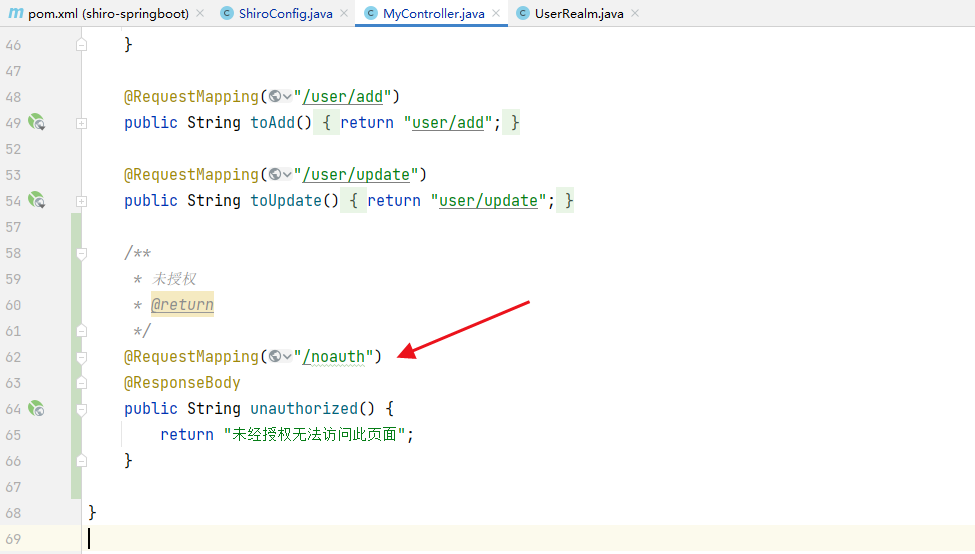
Task: Click the globe URL icon before "/user/add"
Action: tap(275, 96)
